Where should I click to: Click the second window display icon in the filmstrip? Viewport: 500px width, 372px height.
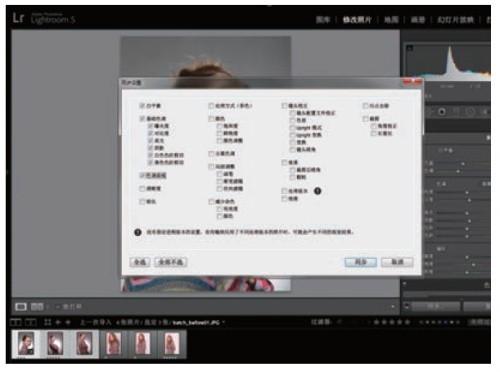[x=31, y=322]
